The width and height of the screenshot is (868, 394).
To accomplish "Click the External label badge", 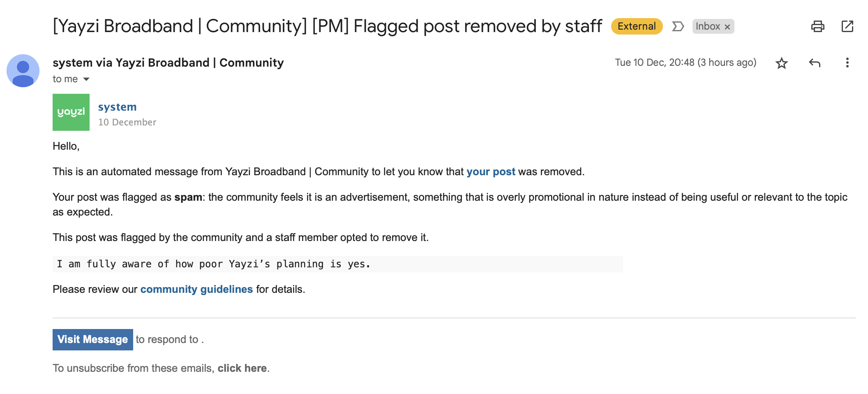I will 637,26.
